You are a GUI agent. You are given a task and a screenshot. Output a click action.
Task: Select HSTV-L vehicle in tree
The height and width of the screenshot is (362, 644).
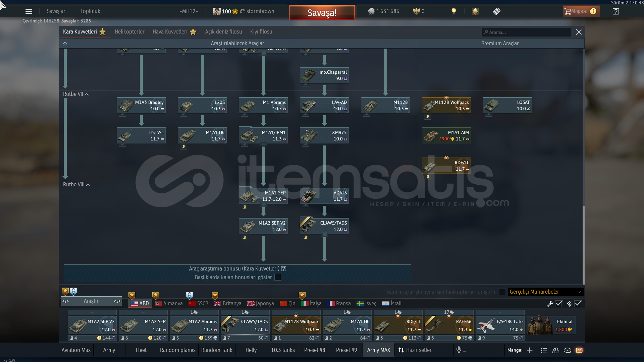pyautogui.click(x=141, y=135)
